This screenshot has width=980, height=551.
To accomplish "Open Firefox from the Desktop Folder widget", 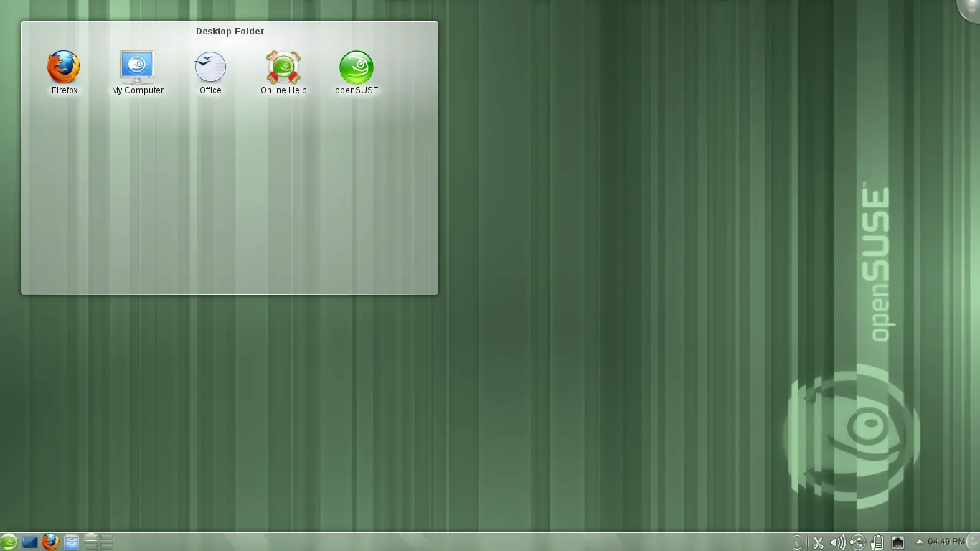I will click(64, 72).
